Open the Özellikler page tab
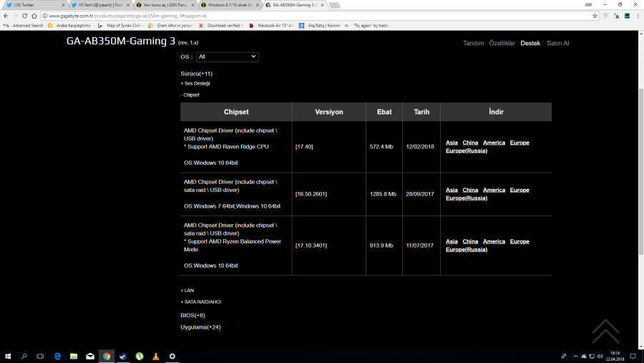 click(502, 43)
